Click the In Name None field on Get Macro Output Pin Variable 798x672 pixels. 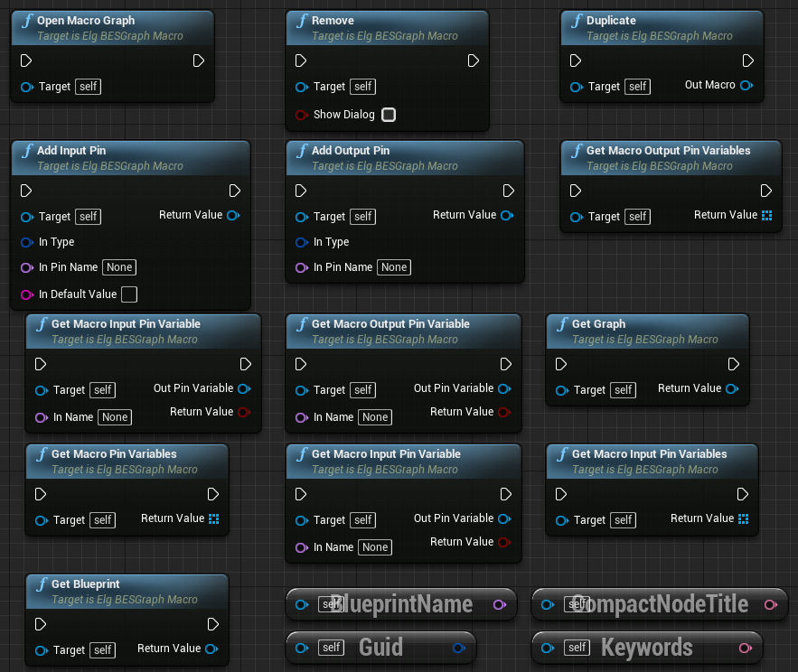point(375,417)
